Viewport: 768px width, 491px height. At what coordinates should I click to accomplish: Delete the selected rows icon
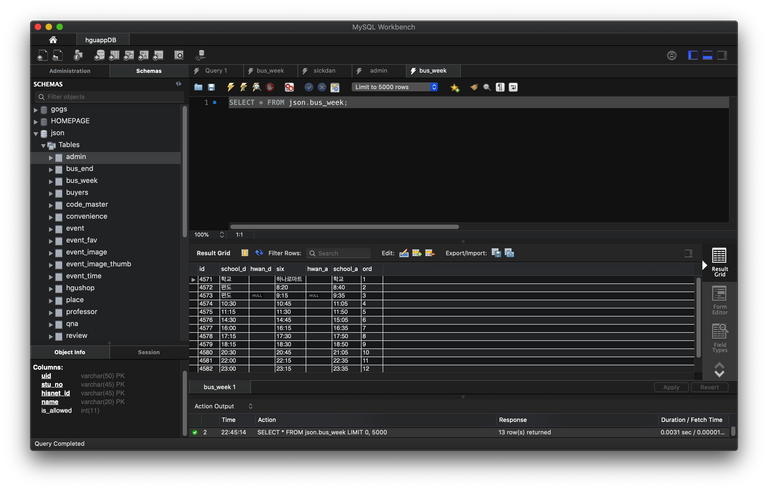(x=430, y=253)
